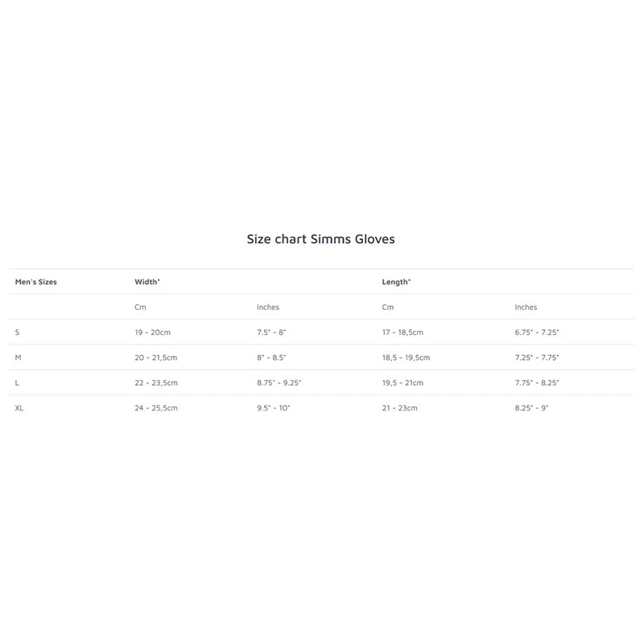Click the "8.75" - 9.25"" width inches cell
Screen dimensions: 644x644
[279, 383]
